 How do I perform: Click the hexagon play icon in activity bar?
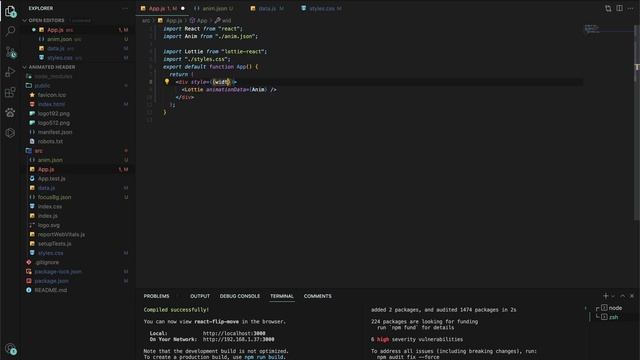tap(10, 133)
